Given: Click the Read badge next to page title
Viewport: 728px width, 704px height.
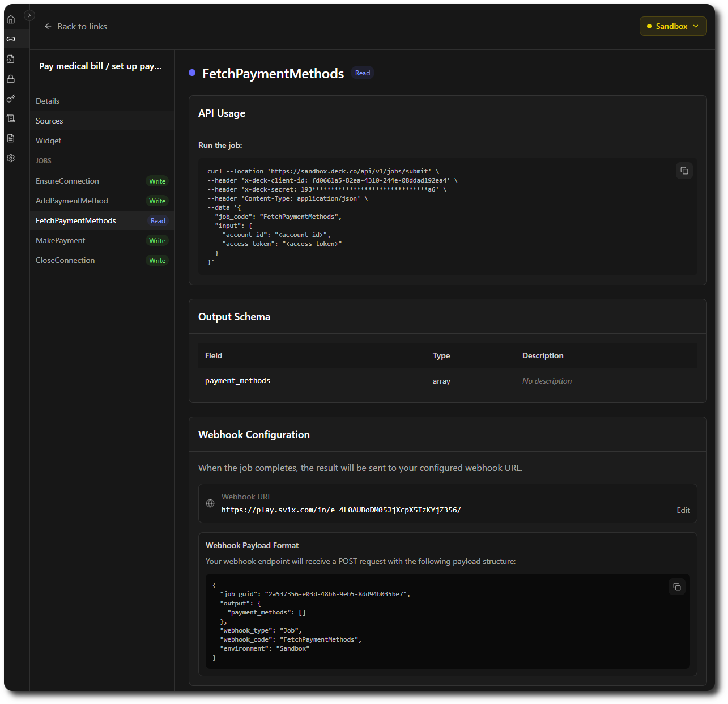Looking at the screenshot, I should point(363,73).
